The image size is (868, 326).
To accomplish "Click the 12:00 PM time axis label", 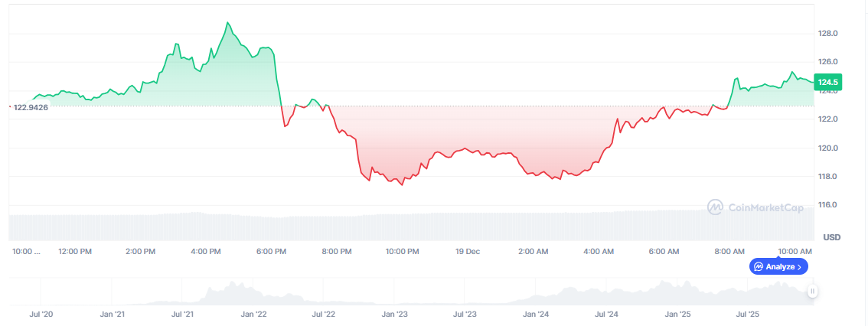I will pos(75,251).
